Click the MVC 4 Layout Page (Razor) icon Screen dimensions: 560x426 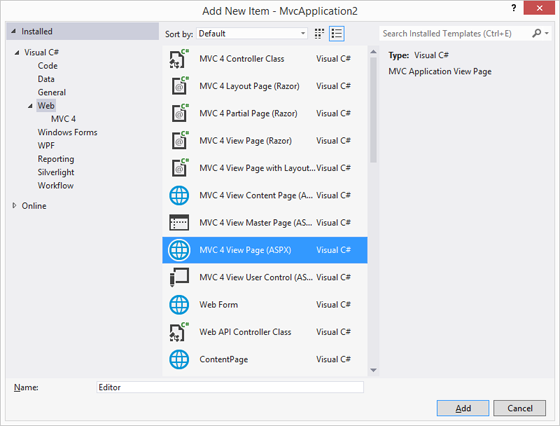[179, 86]
